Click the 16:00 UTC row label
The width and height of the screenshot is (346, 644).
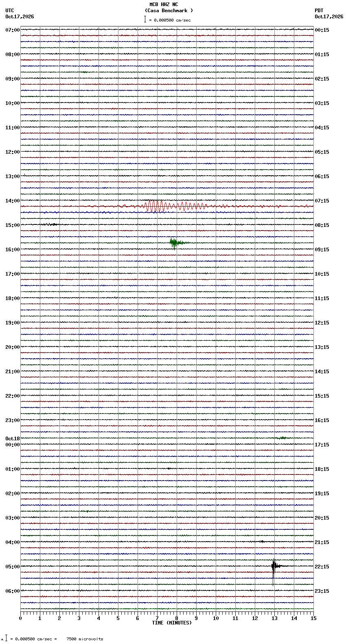[x=13, y=250]
